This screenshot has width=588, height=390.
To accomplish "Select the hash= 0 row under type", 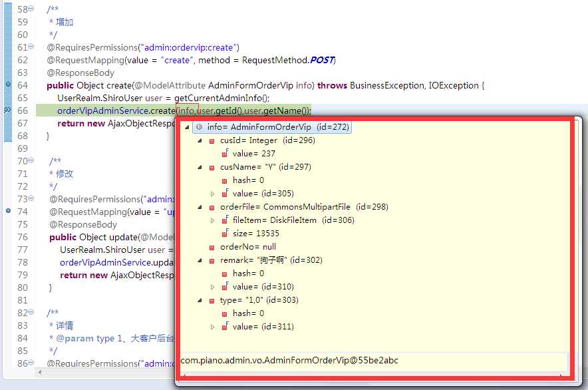I will [x=248, y=313].
